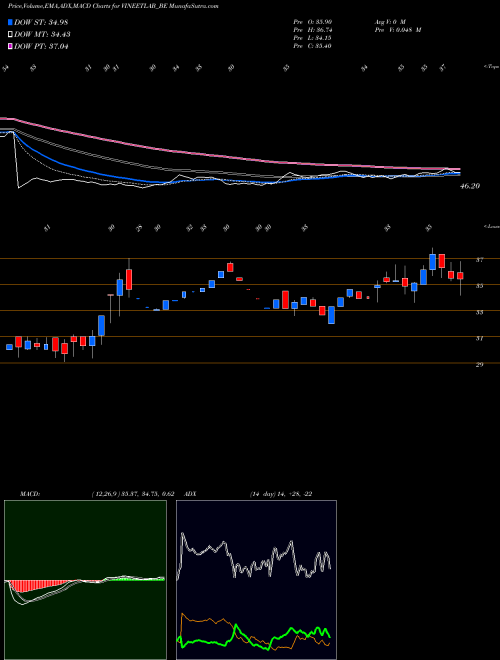Click the 29 price axis label
Image resolution: width=500 pixels, height=660 pixels.
pyautogui.click(x=479, y=365)
